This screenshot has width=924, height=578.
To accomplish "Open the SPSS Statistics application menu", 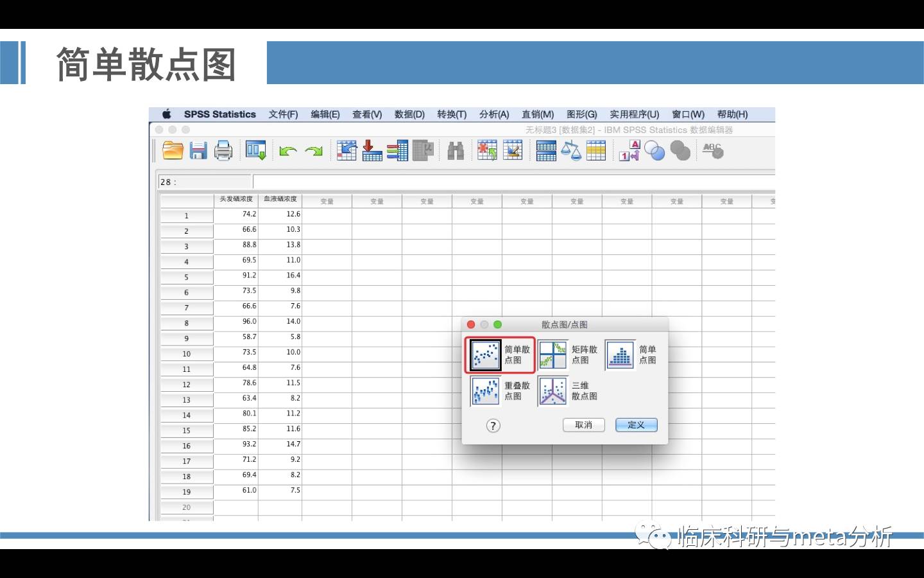I will (219, 114).
